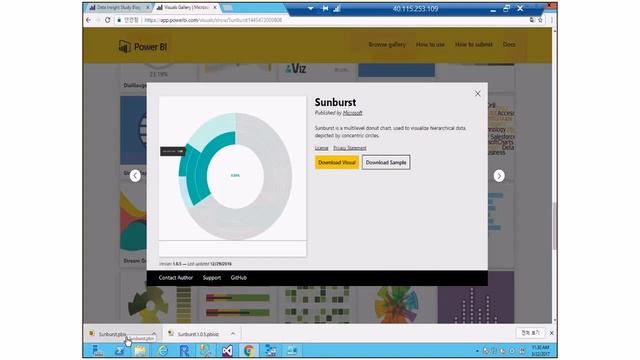Pin the remote desktop connection bar
This screenshot has height=360, width=640.
pos(325,8)
